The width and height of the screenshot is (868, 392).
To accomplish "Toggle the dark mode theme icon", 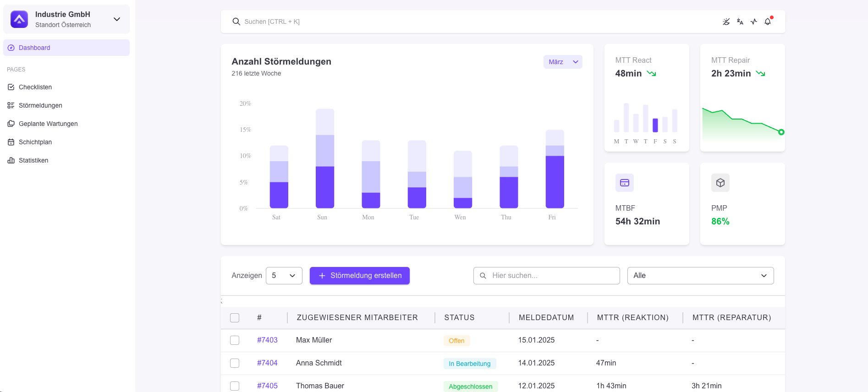I will [x=726, y=22].
